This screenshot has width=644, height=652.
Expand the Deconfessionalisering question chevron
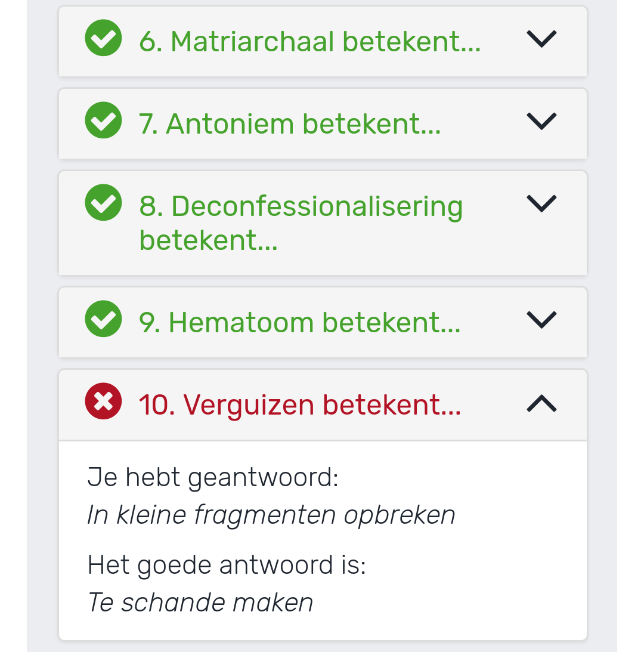[x=541, y=204]
